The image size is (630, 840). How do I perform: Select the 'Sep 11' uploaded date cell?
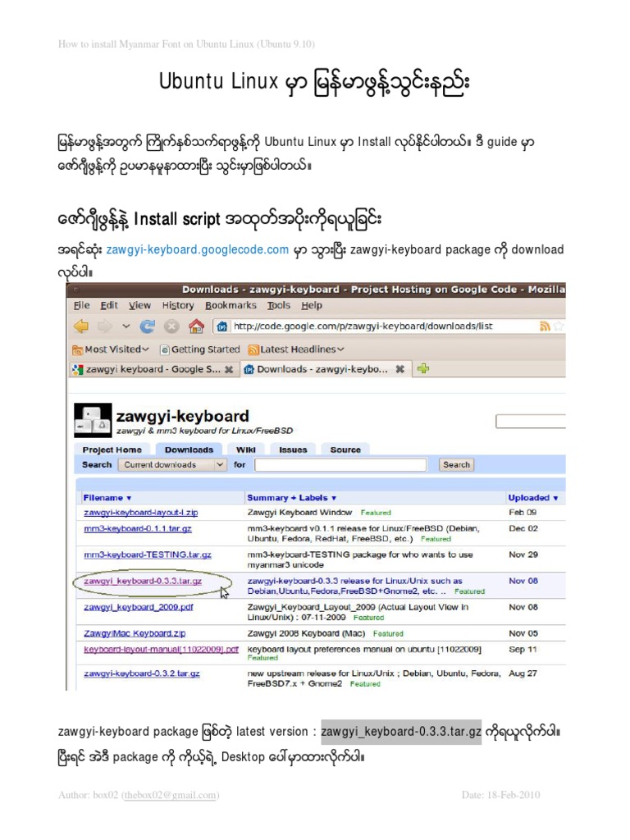(523, 650)
